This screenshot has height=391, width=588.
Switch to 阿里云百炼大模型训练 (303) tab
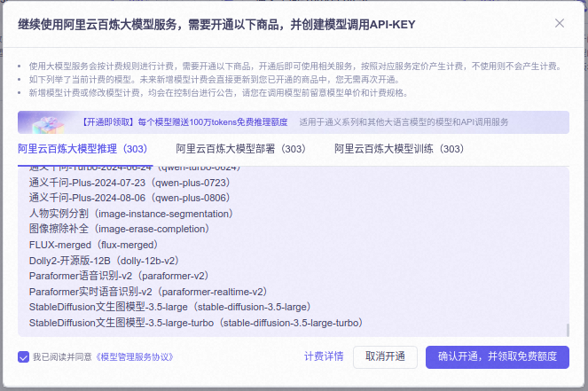pyautogui.click(x=402, y=149)
